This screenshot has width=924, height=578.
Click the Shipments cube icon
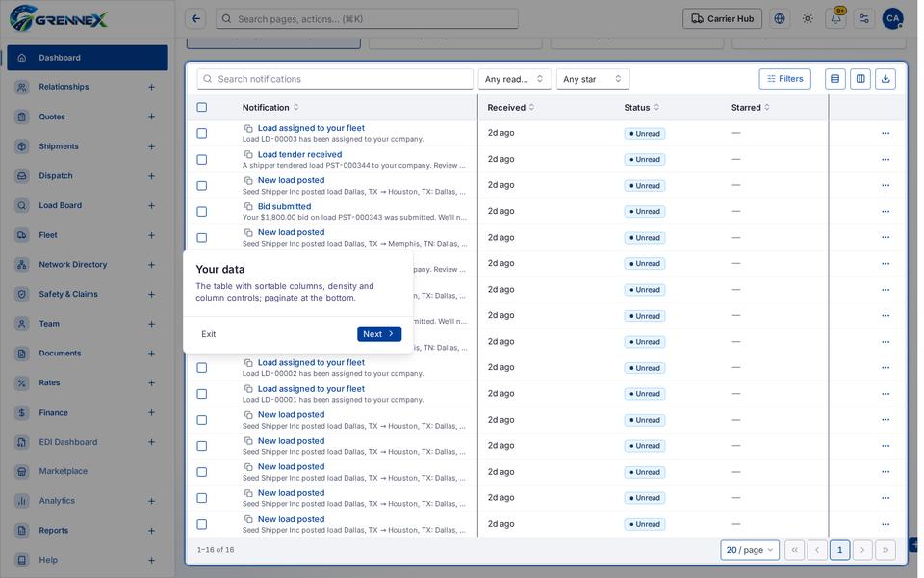[x=22, y=146]
